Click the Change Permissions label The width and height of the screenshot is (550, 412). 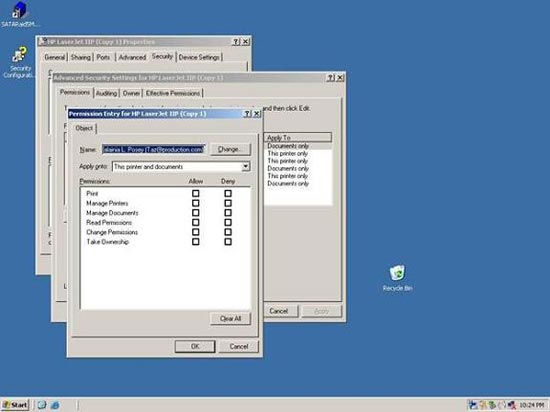(x=112, y=232)
